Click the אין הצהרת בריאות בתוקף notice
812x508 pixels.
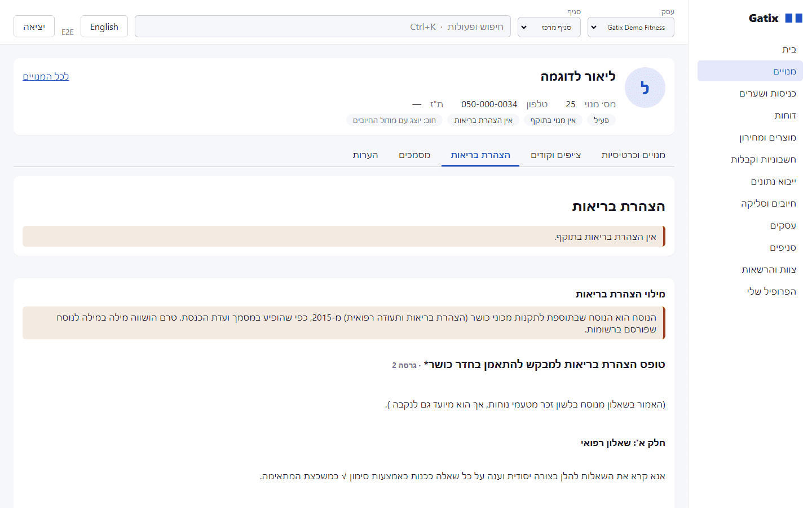pyautogui.click(x=344, y=237)
